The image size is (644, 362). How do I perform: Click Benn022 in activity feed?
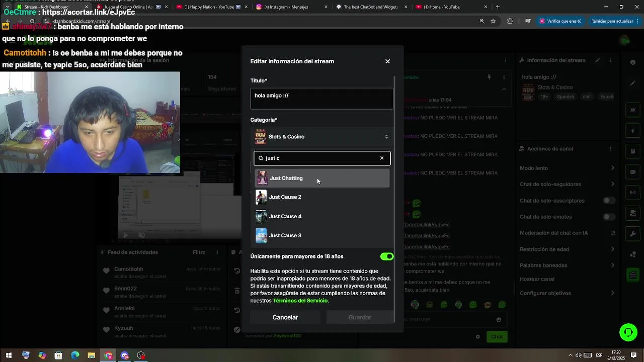(125, 289)
